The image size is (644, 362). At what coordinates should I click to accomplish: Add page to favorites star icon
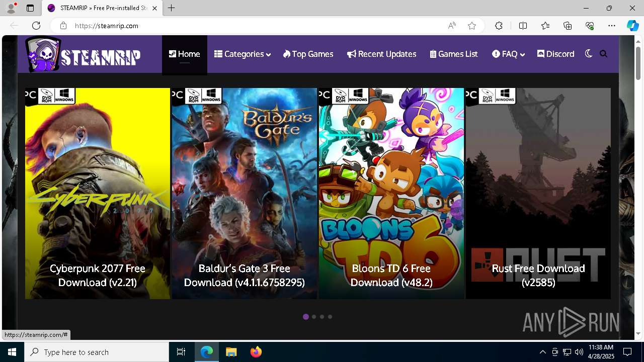click(x=472, y=26)
